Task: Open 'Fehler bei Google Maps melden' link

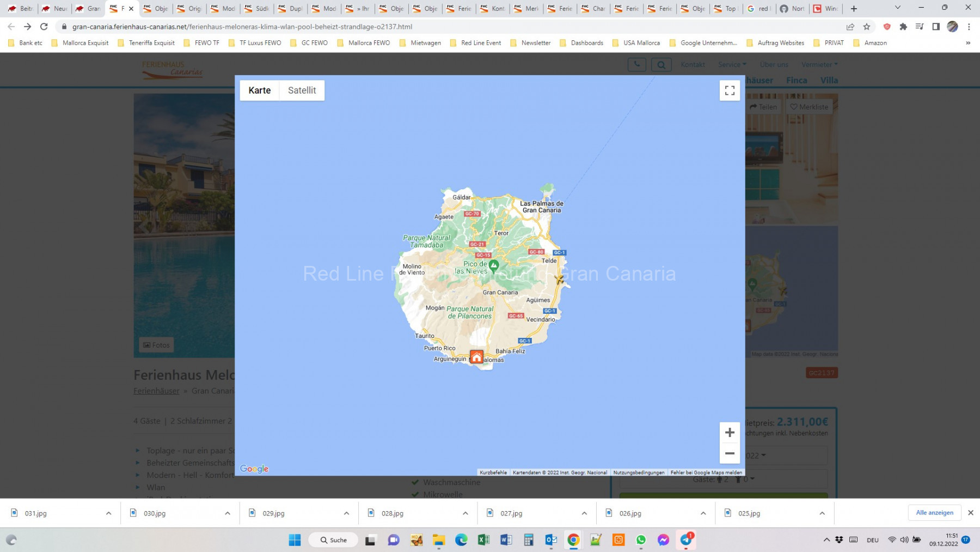Action: pyautogui.click(x=706, y=472)
